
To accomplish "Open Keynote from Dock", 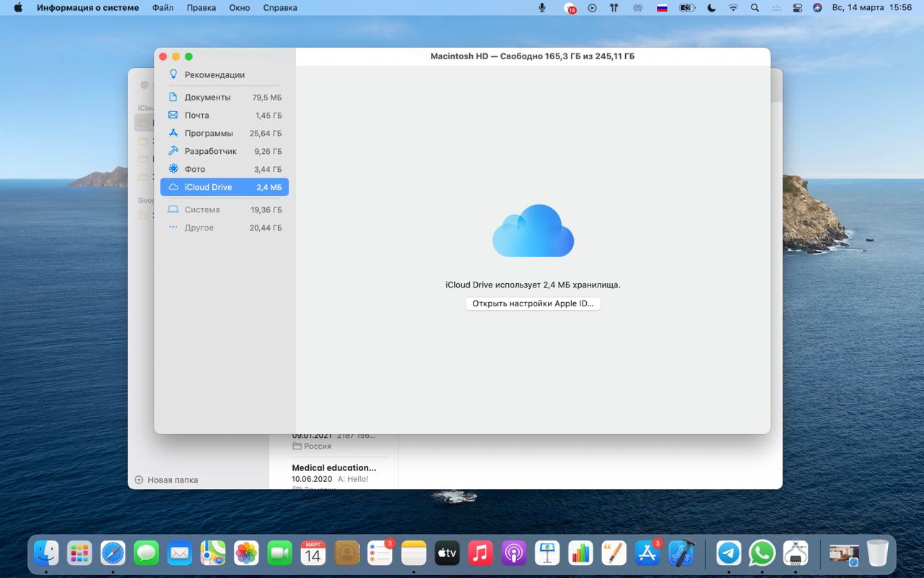I will point(547,553).
